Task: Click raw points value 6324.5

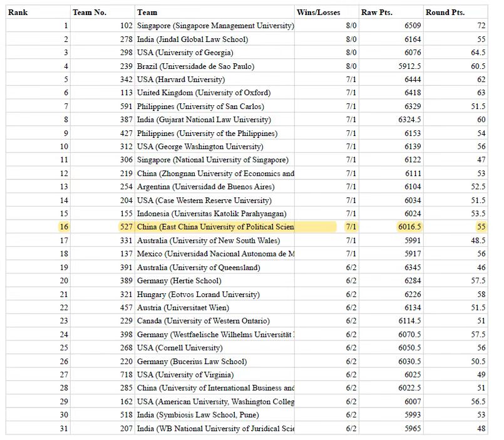Action: pos(409,120)
